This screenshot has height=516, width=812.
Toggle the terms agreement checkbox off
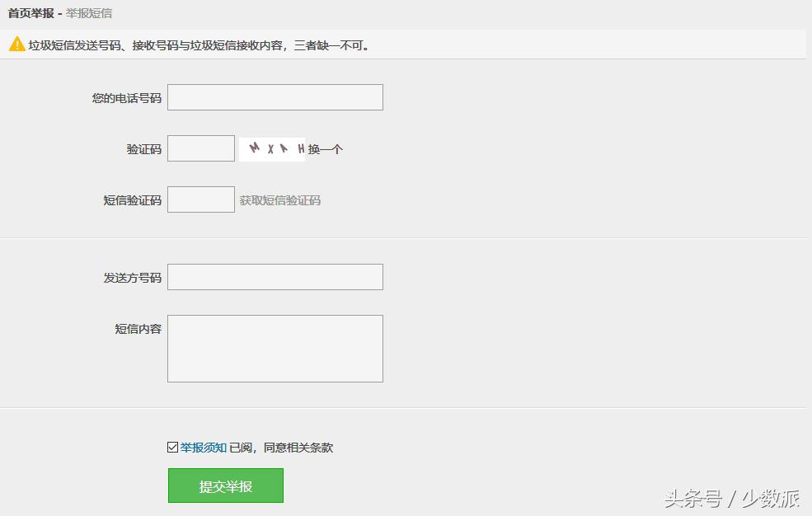[172, 445]
